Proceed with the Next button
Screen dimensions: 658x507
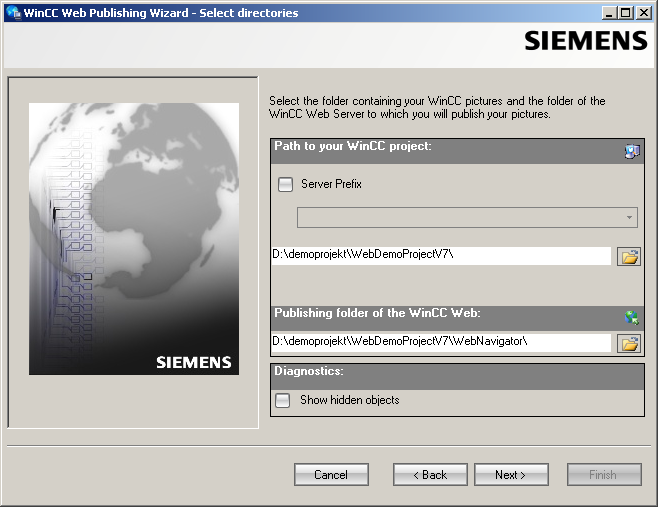point(511,475)
